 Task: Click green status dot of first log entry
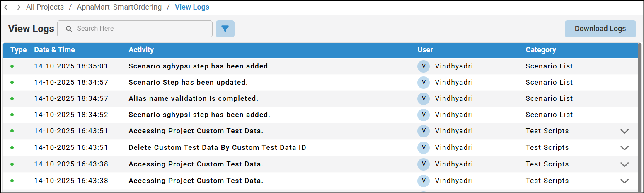12,66
